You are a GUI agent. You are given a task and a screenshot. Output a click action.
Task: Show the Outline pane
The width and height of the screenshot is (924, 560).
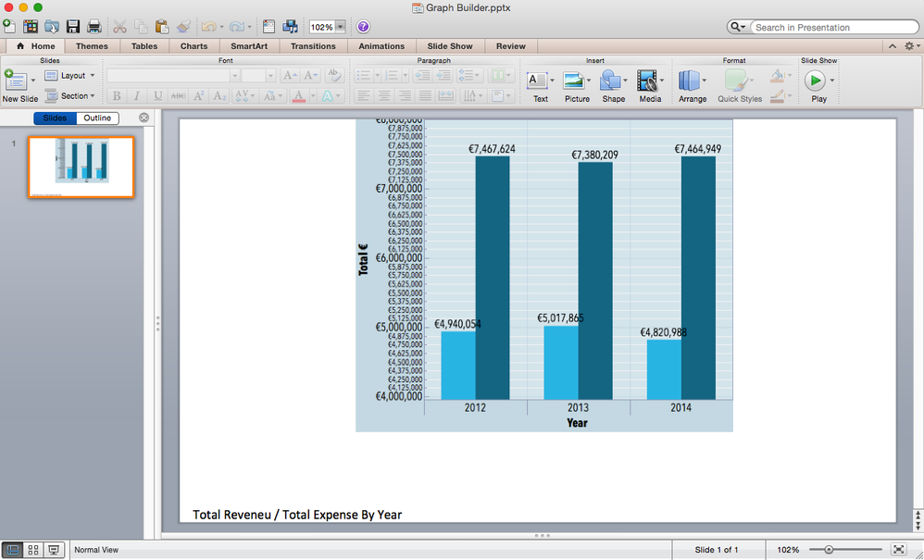point(97,118)
